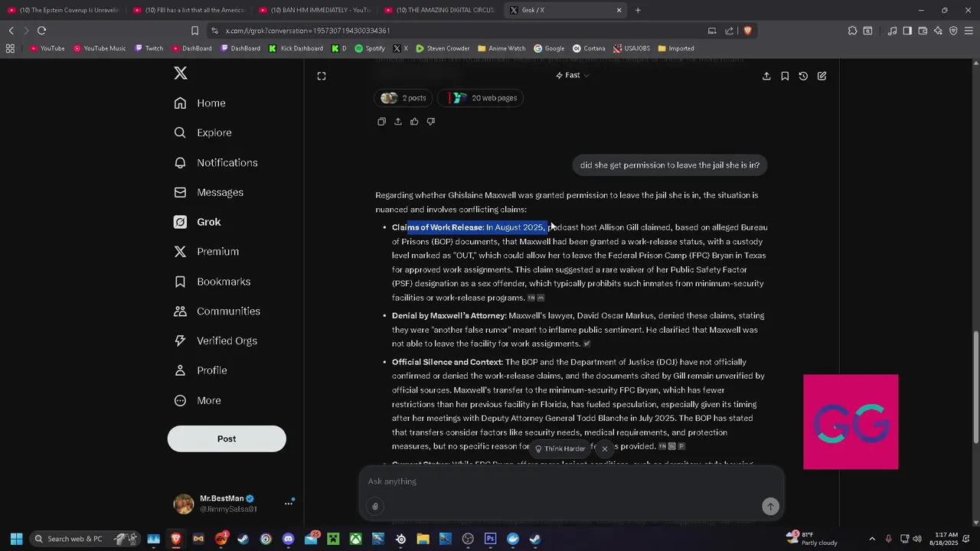Open Anime Watch bookmark folder

[x=501, y=48]
